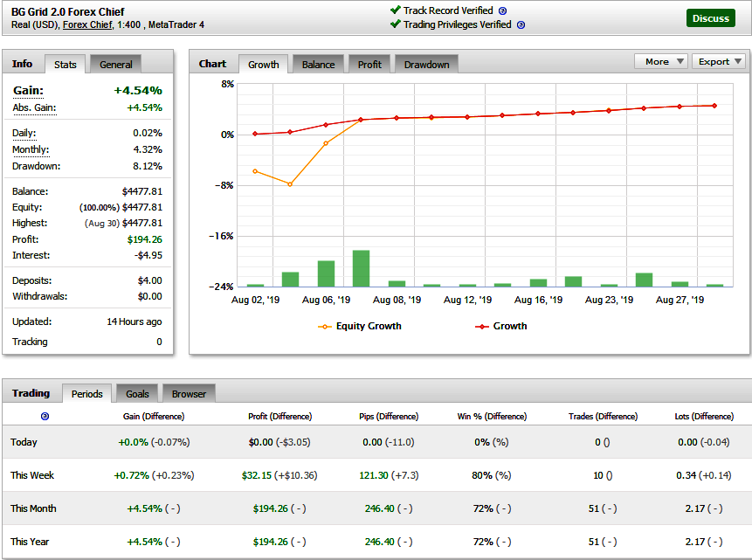Screen dimensions: 752x560
Task: Click the Interest value -$4.95
Action: pyautogui.click(x=148, y=255)
